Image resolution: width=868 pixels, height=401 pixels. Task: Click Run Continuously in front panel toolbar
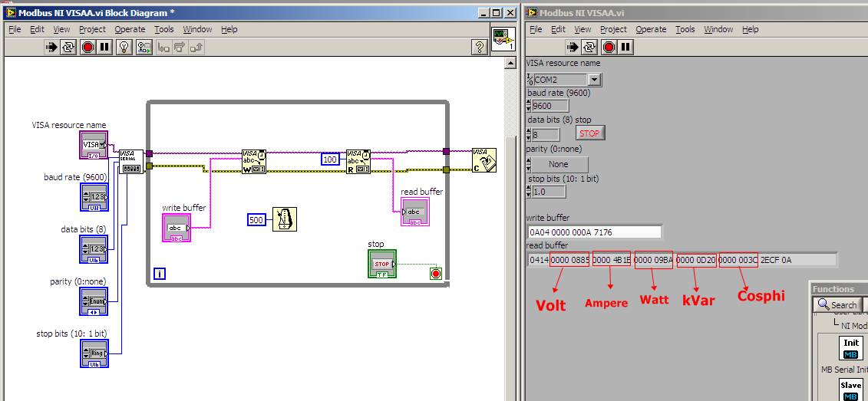click(x=589, y=48)
